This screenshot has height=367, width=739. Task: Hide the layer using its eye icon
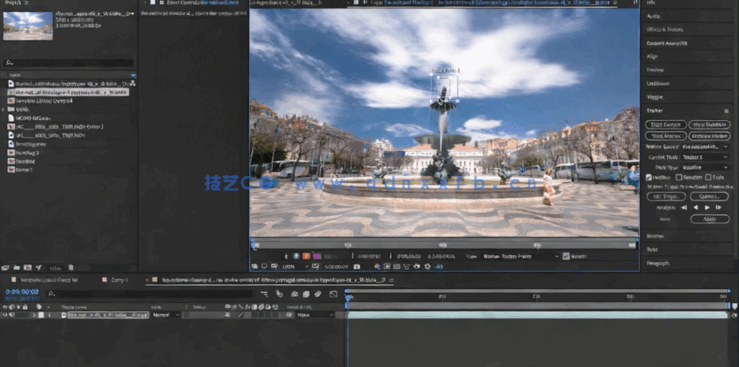(5, 315)
